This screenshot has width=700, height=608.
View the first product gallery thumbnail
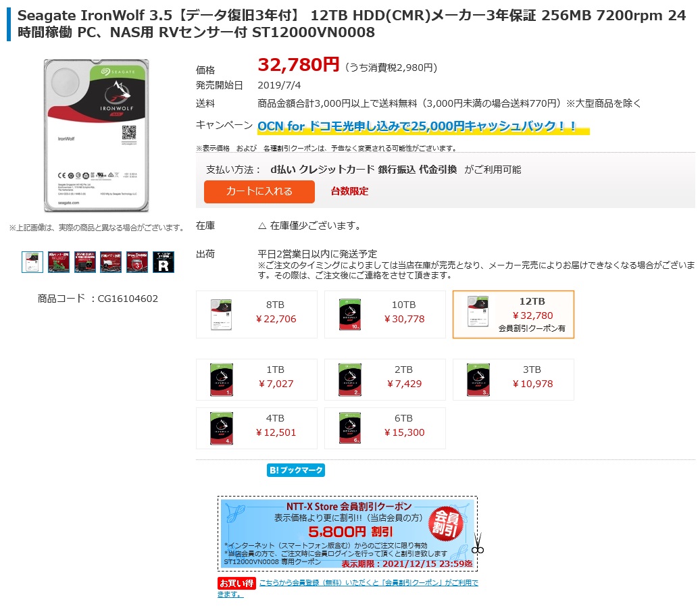point(32,261)
